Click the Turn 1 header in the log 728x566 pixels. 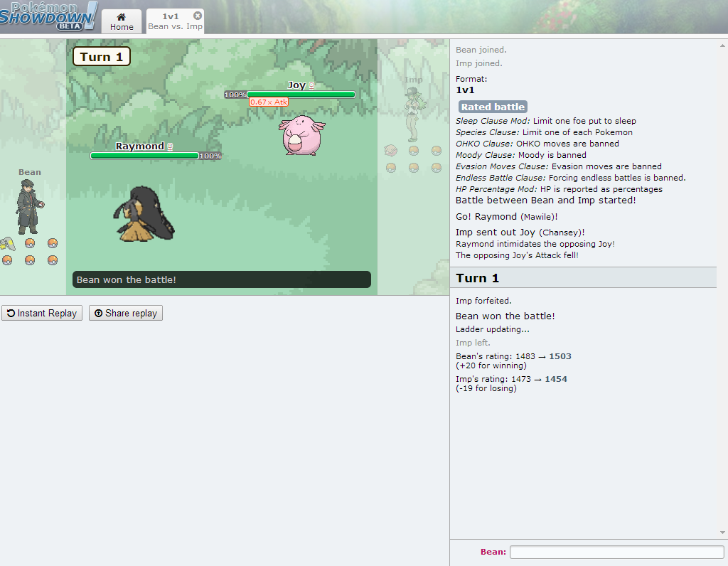pos(584,277)
